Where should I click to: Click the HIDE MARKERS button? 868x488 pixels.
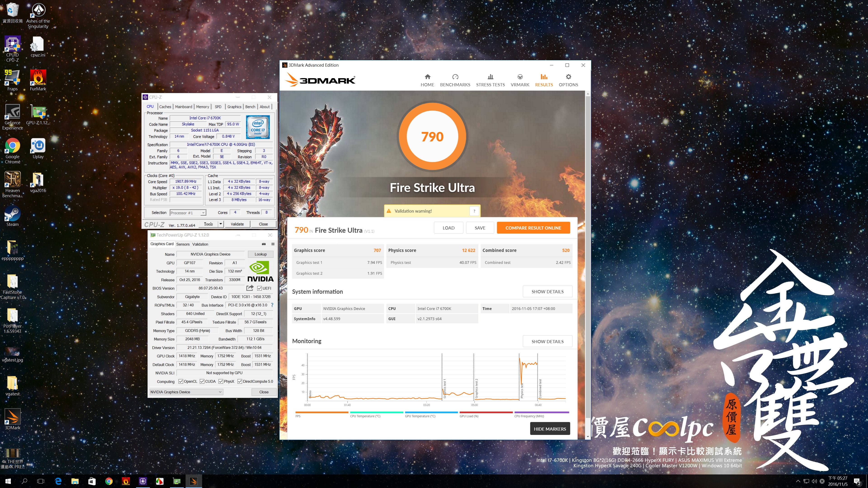tap(550, 429)
